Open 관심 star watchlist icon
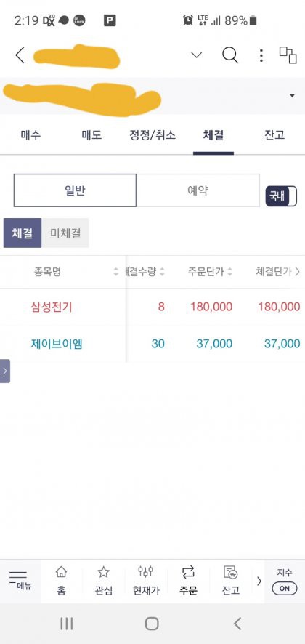The image size is (305, 644). pyautogui.click(x=103, y=581)
